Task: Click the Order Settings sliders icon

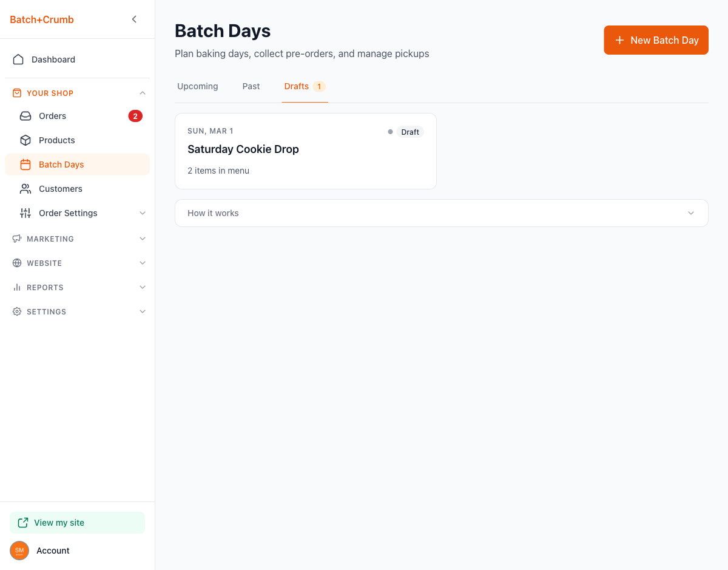Action: point(25,213)
